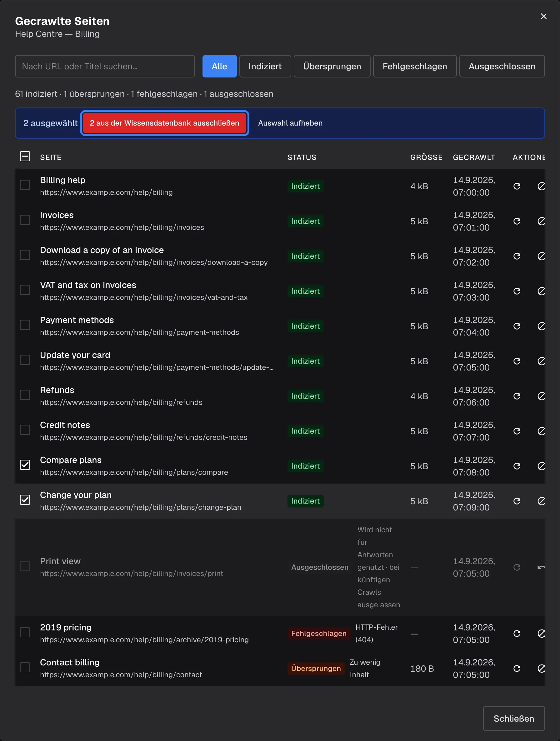Open the Credit notes URL text
This screenshot has height=741, width=560.
point(144,437)
